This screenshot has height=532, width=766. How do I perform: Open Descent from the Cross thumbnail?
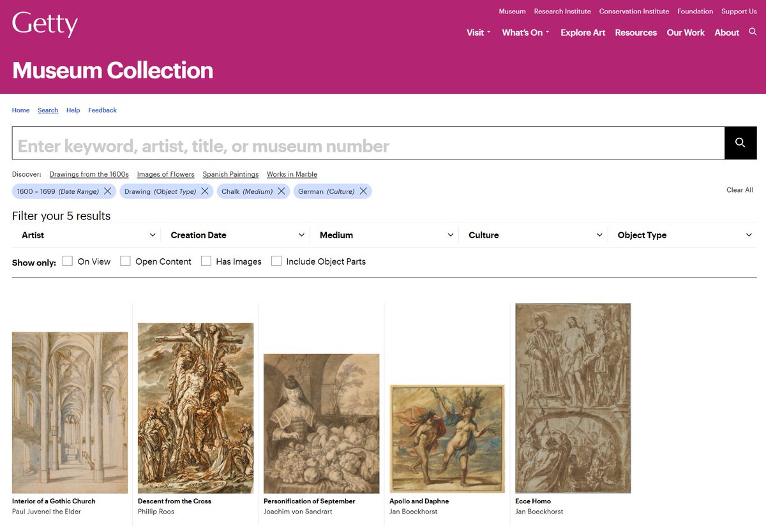tap(196, 408)
